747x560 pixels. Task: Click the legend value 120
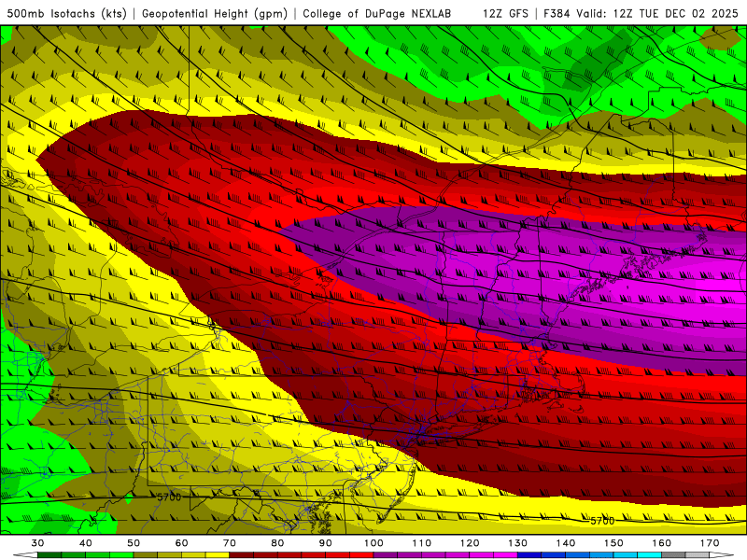470,543
